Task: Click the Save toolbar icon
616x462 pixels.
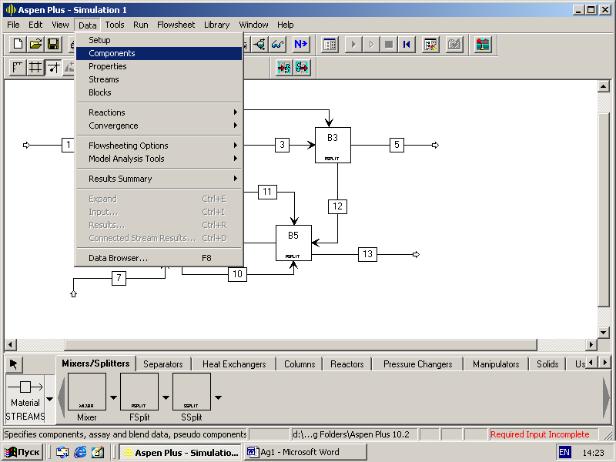Action: tap(54, 44)
